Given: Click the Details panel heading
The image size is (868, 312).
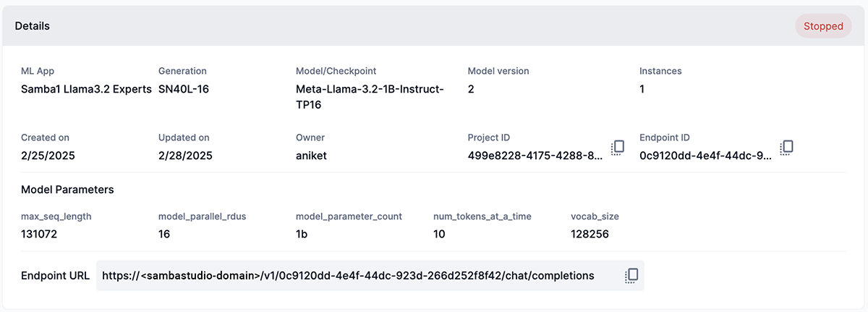Looking at the screenshot, I should pyautogui.click(x=33, y=26).
